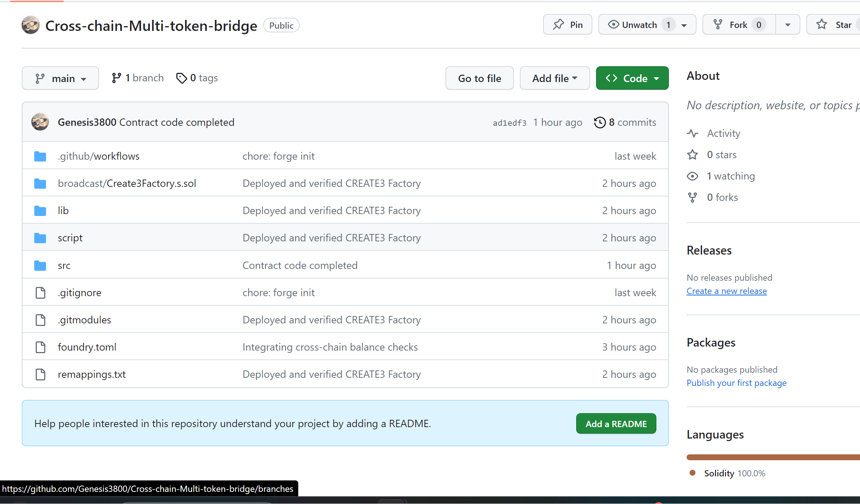This screenshot has width=860, height=504.
Task: Click the Activity link in About
Action: [723, 133]
